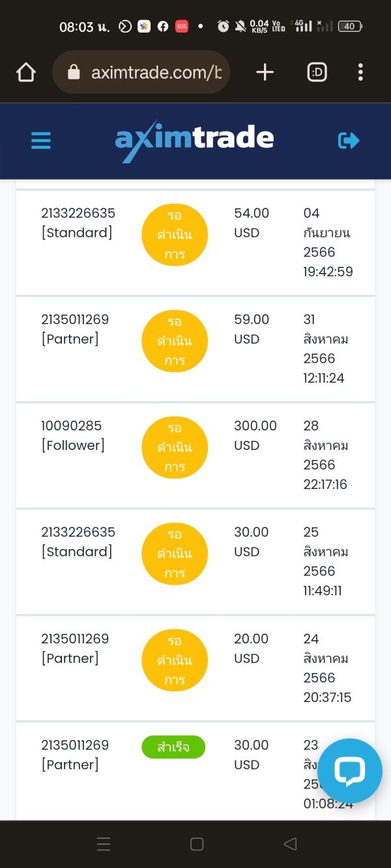391x868 pixels.
Task: Tap the Android back navigation button
Action: pyautogui.click(x=291, y=844)
